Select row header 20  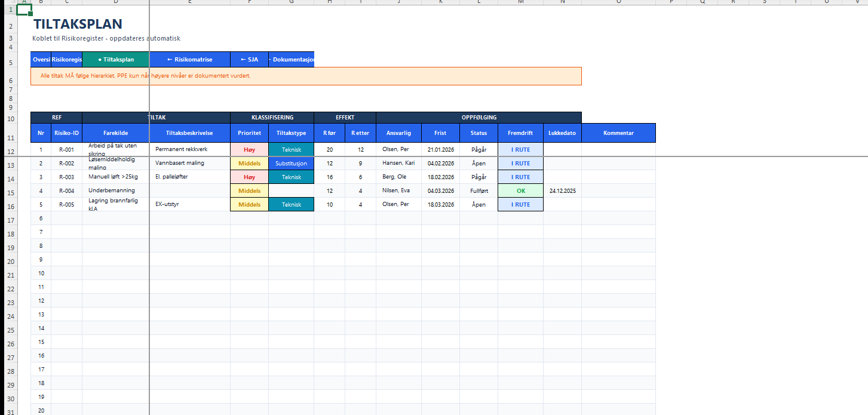[x=10, y=275]
